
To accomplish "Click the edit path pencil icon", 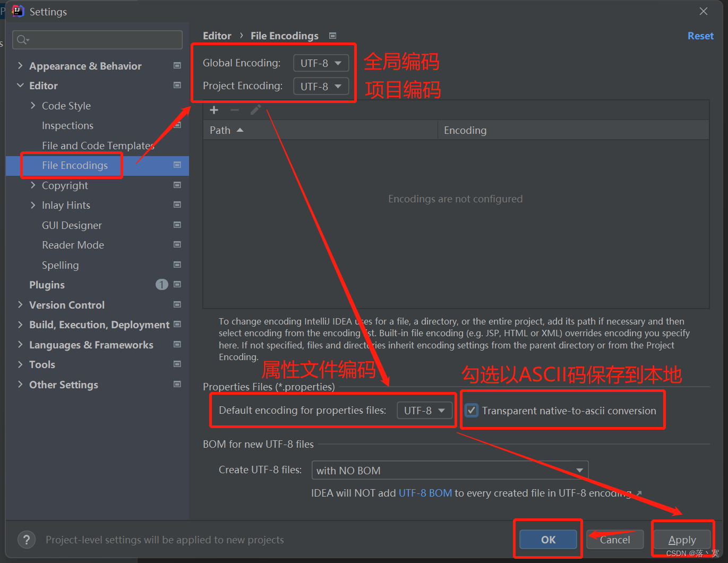I will (x=255, y=110).
